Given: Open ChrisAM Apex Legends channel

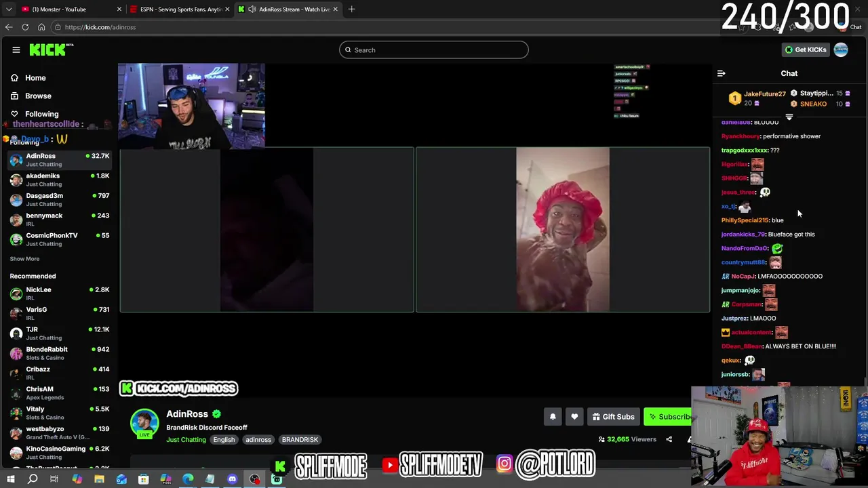Looking at the screenshot, I should pos(60,393).
